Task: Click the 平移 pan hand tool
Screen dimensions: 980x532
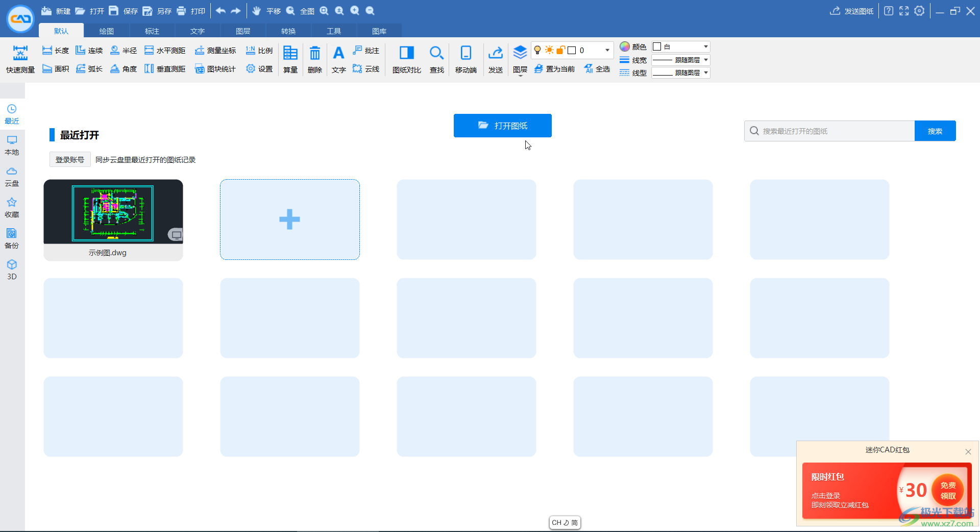Action: tap(266, 11)
